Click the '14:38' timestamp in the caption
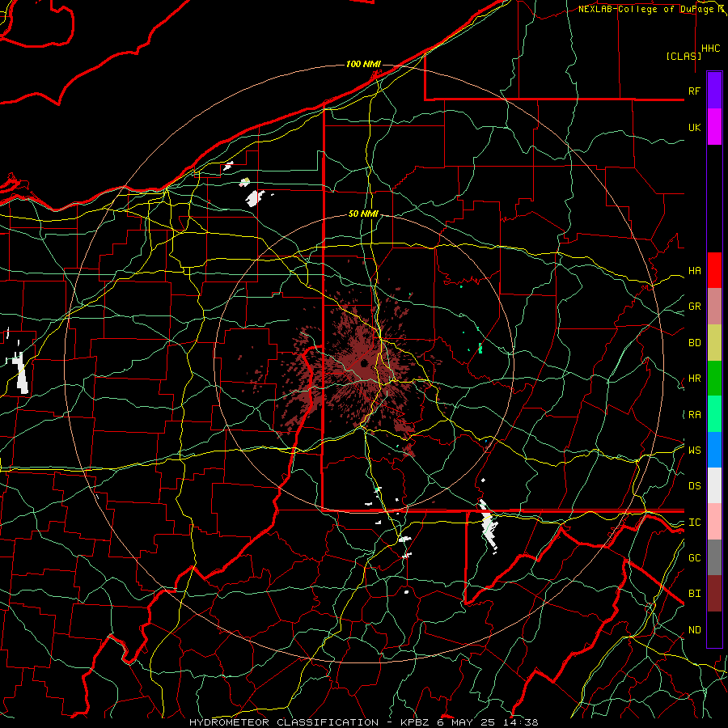 pyautogui.click(x=522, y=722)
